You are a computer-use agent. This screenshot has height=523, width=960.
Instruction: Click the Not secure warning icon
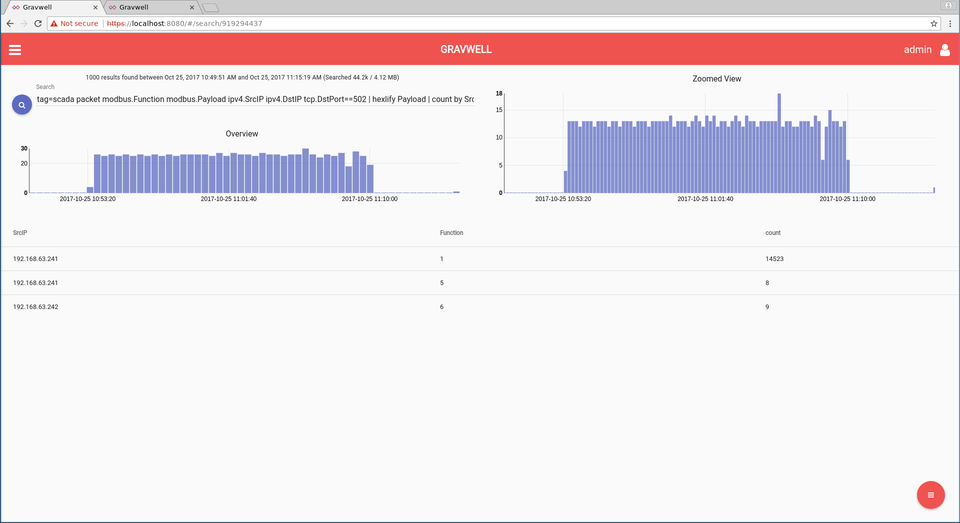tap(54, 23)
